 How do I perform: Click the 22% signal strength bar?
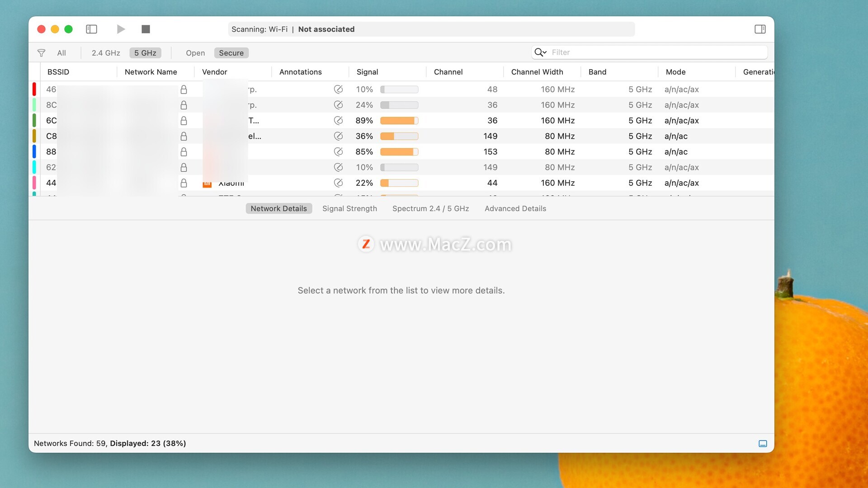point(399,183)
